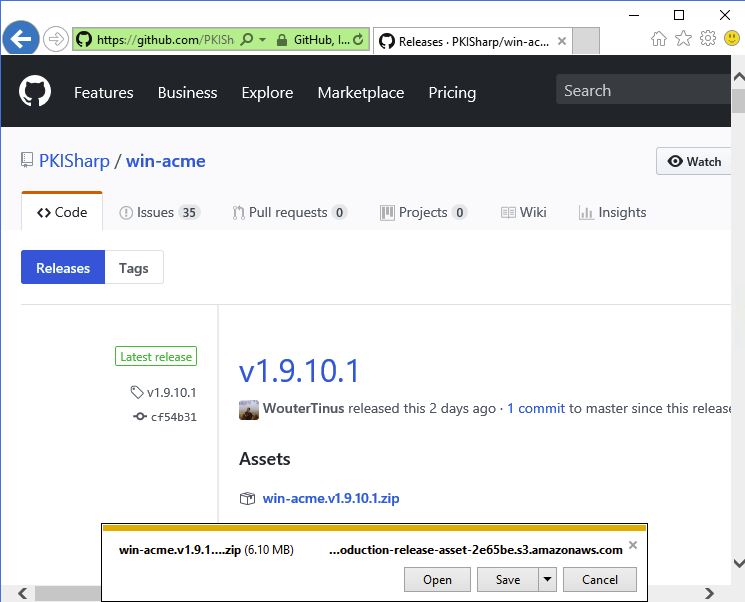
Task: Click the vertical scrollbar up arrow
Action: point(738,76)
